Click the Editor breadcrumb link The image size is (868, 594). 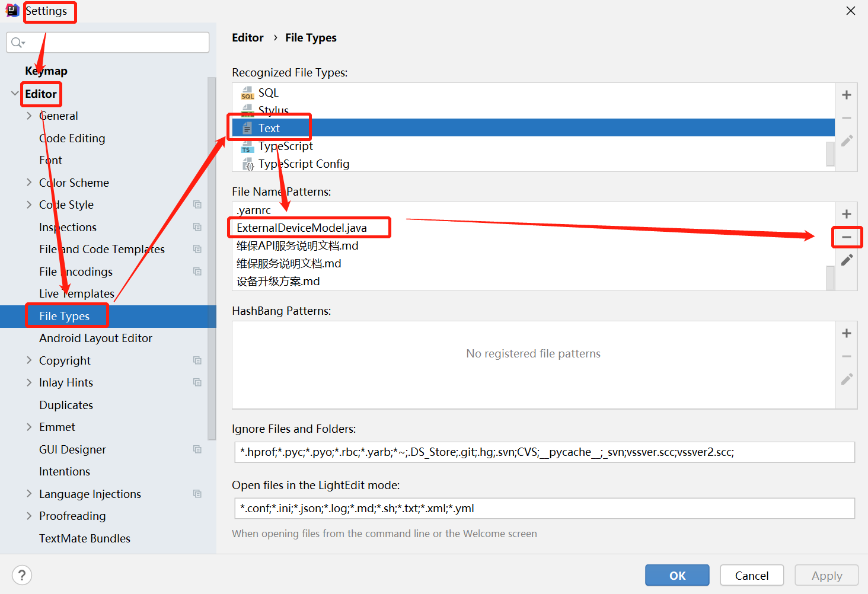[248, 37]
